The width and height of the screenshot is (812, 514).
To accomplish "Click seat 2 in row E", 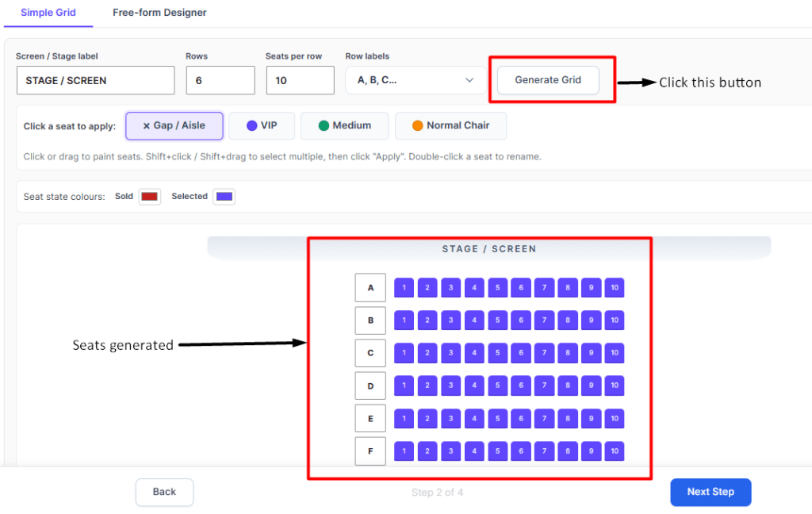I will (x=427, y=419).
